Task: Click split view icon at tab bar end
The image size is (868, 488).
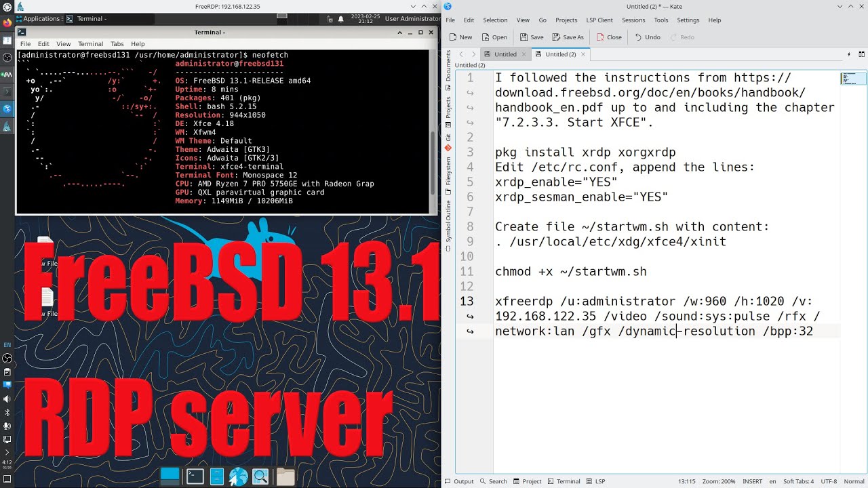Action: point(862,54)
